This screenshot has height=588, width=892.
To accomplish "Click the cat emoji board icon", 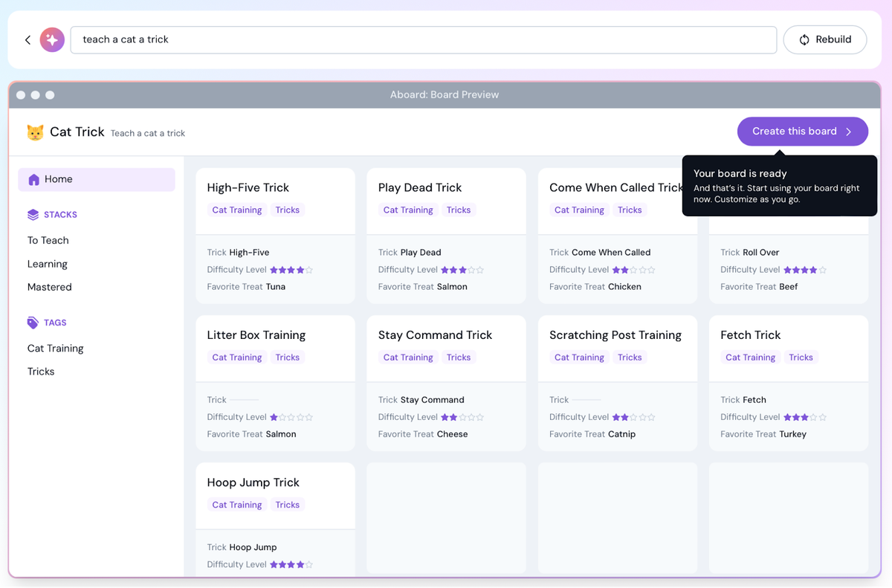I will (35, 132).
